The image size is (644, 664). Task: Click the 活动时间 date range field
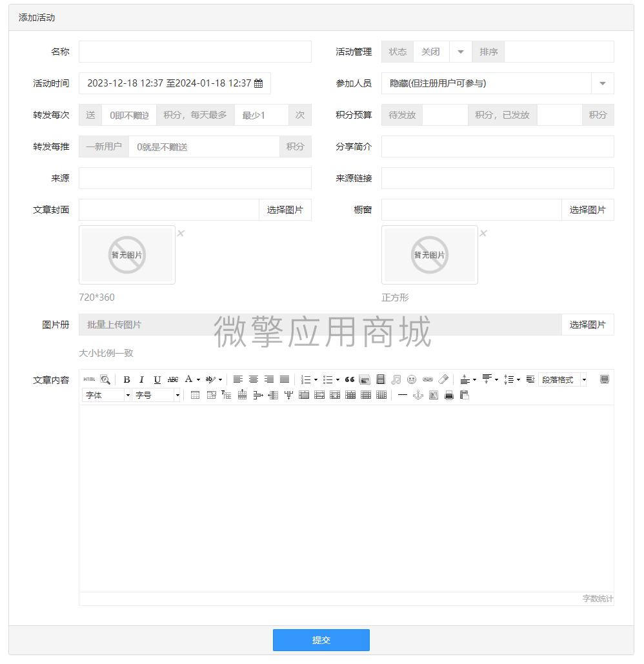[175, 83]
